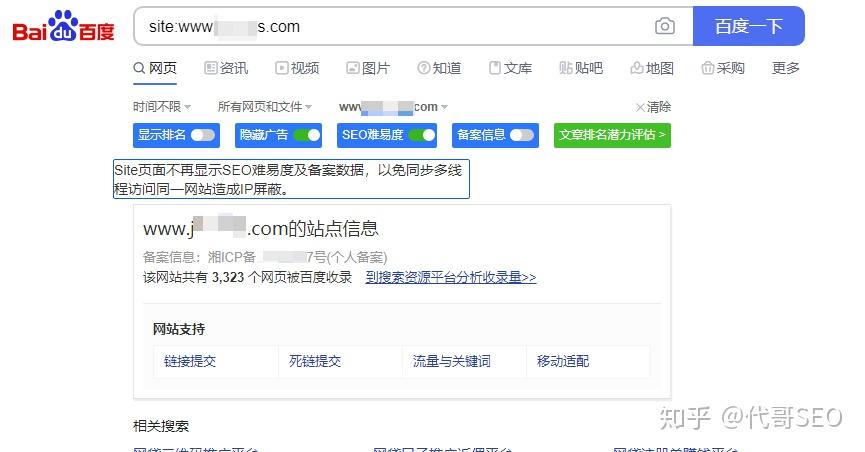Open the 贴吧 tab
Screen dimensions: 865x452
pos(581,68)
